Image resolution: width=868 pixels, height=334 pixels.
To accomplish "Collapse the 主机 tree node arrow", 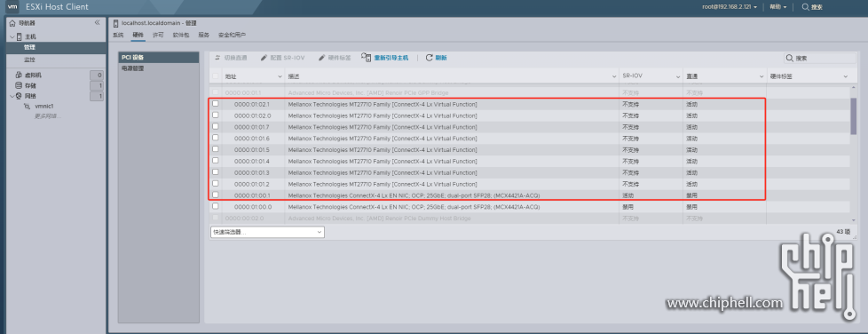I will point(12,36).
